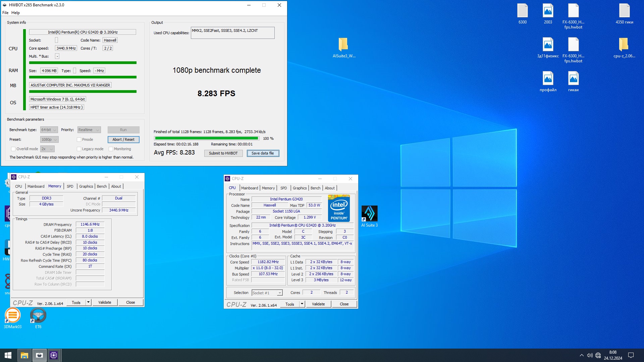Open the File menu in HWBOT x265

tap(5, 13)
